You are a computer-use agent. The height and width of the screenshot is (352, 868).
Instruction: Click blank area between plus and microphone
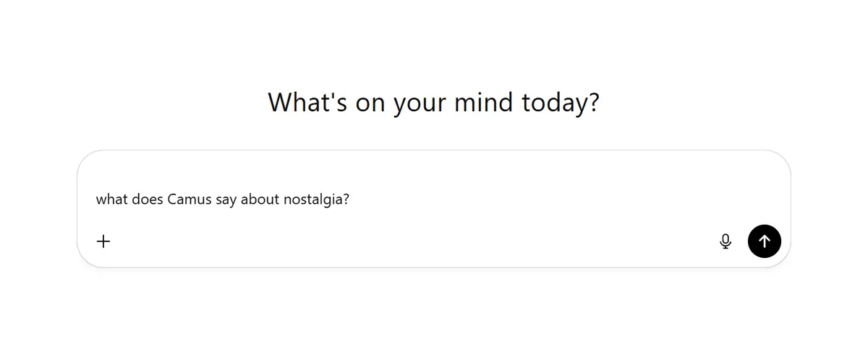click(412, 241)
